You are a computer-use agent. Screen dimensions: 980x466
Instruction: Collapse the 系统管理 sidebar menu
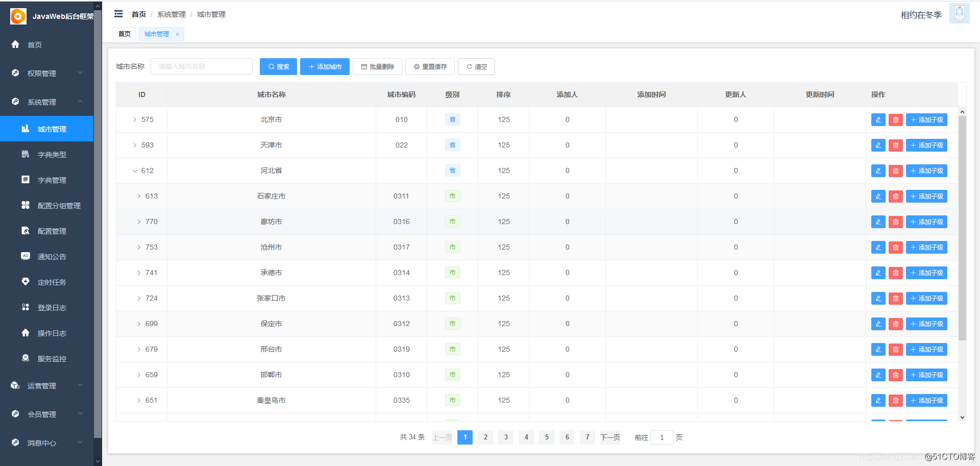pos(47,102)
